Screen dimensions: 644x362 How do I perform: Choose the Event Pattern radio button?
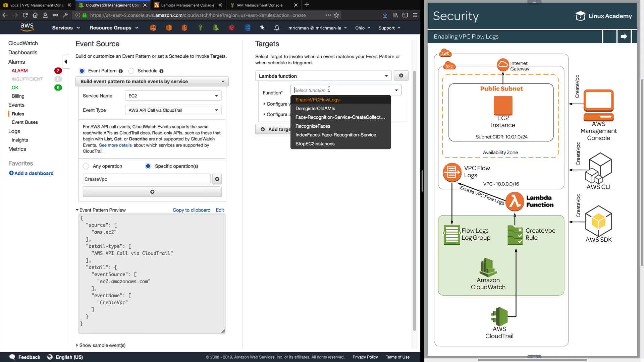pos(82,71)
